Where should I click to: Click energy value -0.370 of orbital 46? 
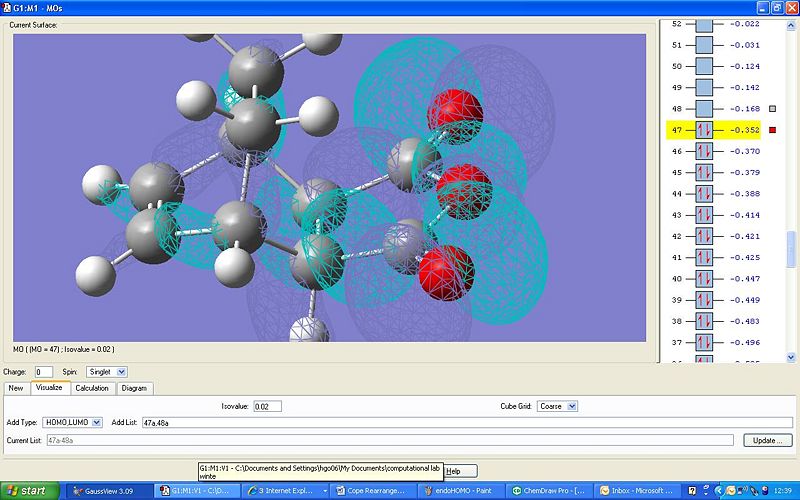tap(744, 151)
